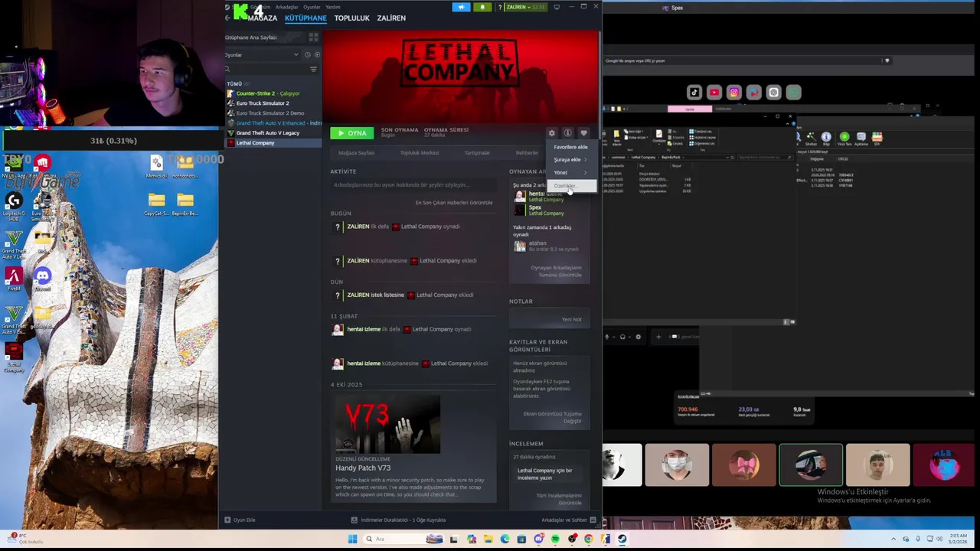Go back with Steam navigation arrow
The height and width of the screenshot is (551, 980).
click(x=227, y=18)
